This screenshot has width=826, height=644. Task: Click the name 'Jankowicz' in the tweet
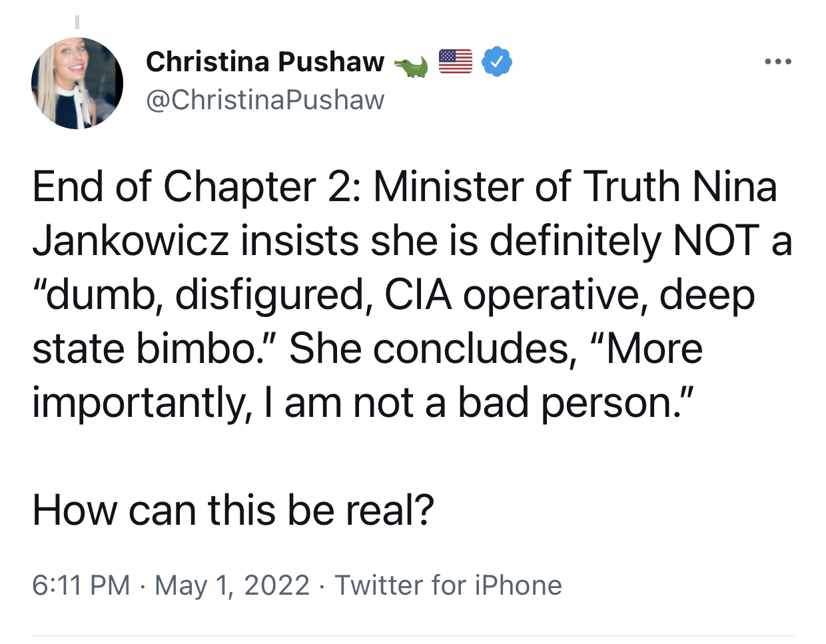(x=131, y=240)
